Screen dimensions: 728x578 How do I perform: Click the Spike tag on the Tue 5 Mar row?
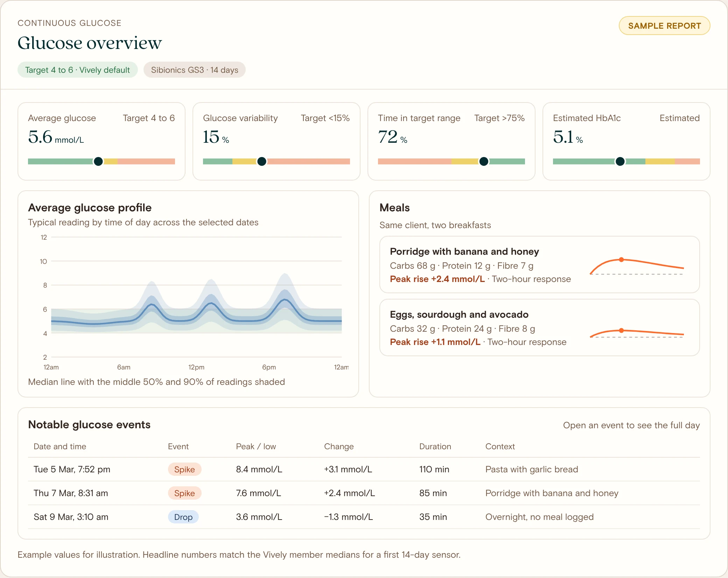(x=184, y=469)
